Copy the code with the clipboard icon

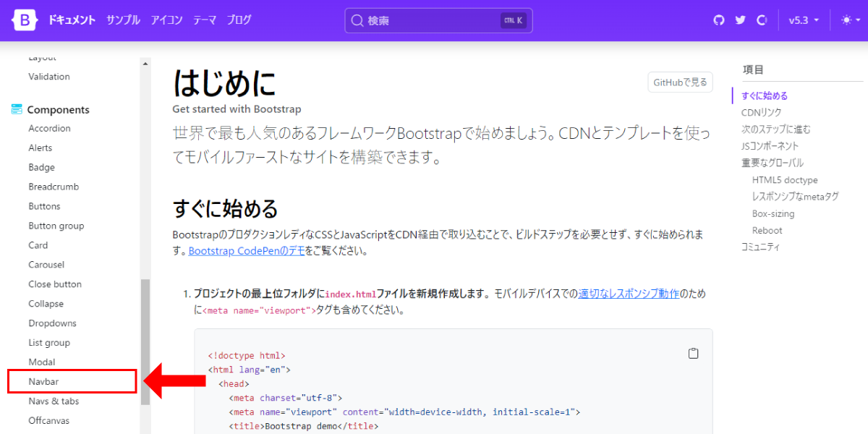(694, 354)
